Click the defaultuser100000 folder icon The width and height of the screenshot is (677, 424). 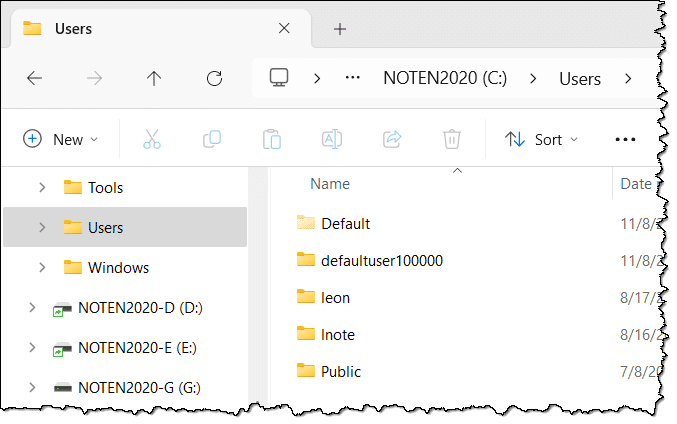click(306, 260)
